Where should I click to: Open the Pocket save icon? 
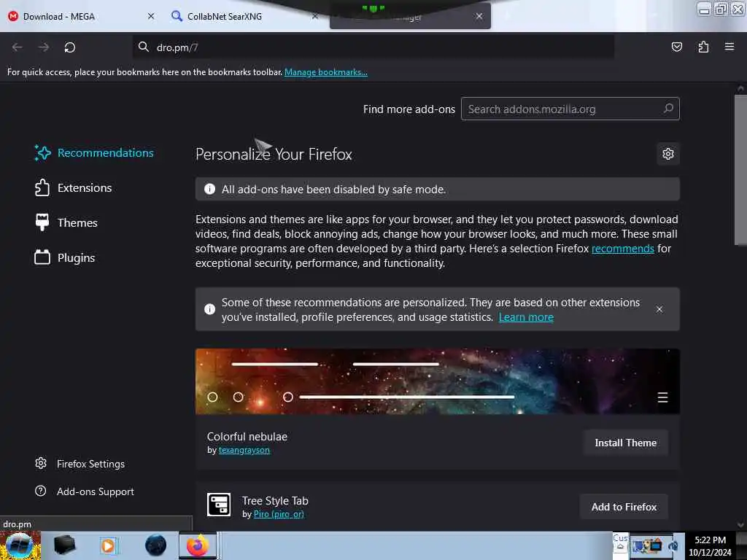coord(676,47)
